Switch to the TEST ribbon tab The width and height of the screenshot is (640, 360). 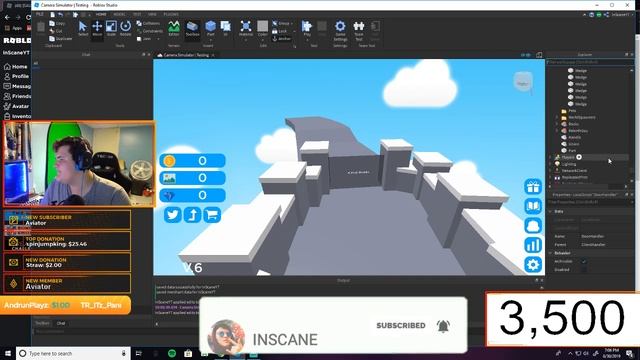(137, 14)
